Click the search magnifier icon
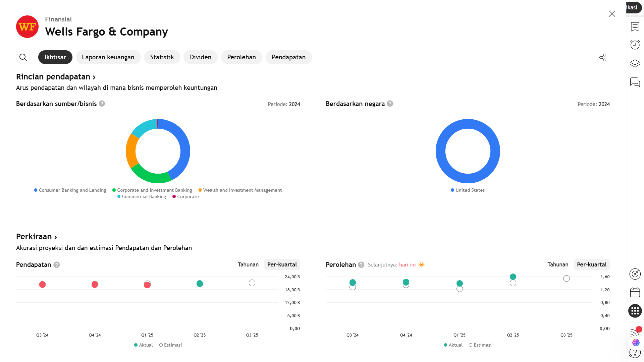644x362 pixels. 23,57
